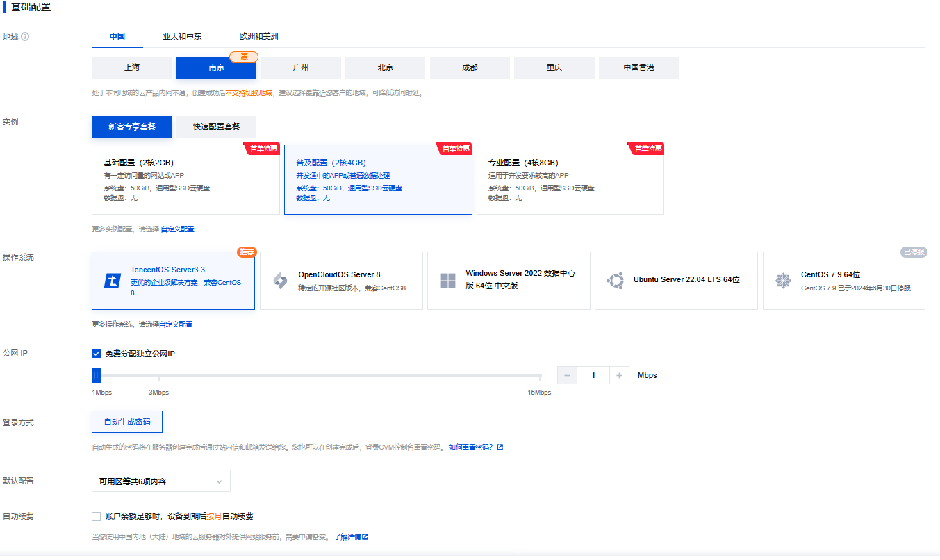
Task: Click the Windows Server logo icon
Action: point(448,281)
